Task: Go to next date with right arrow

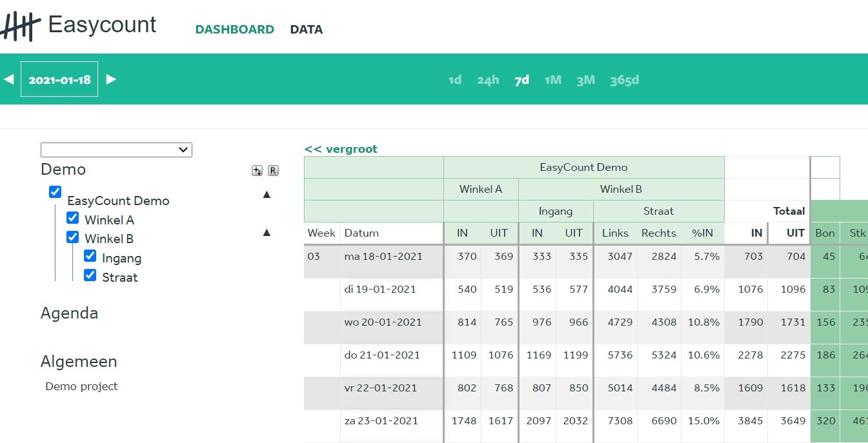Action: coord(111,79)
